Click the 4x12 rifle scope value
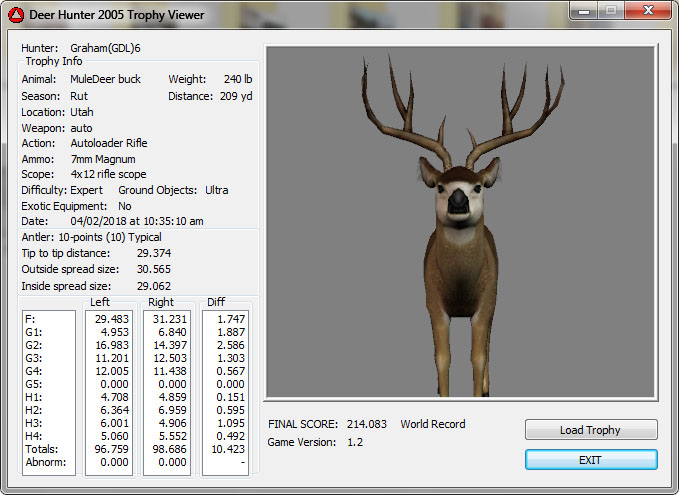The width and height of the screenshot is (679, 495). pyautogui.click(x=108, y=174)
